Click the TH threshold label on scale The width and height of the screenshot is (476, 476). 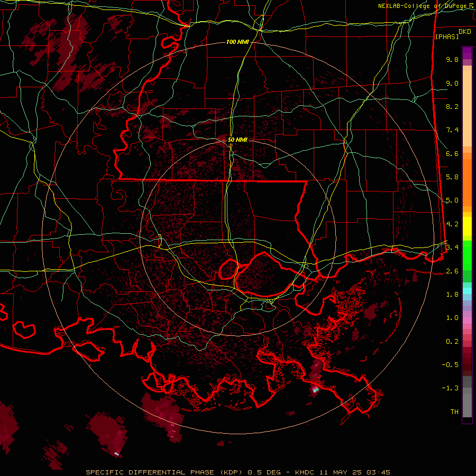[x=454, y=412]
